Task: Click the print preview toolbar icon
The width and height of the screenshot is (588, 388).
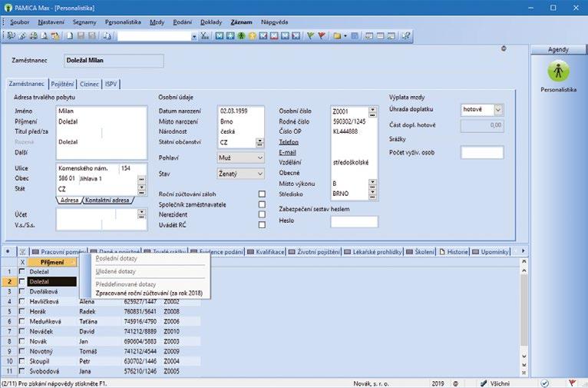Action: [x=45, y=35]
